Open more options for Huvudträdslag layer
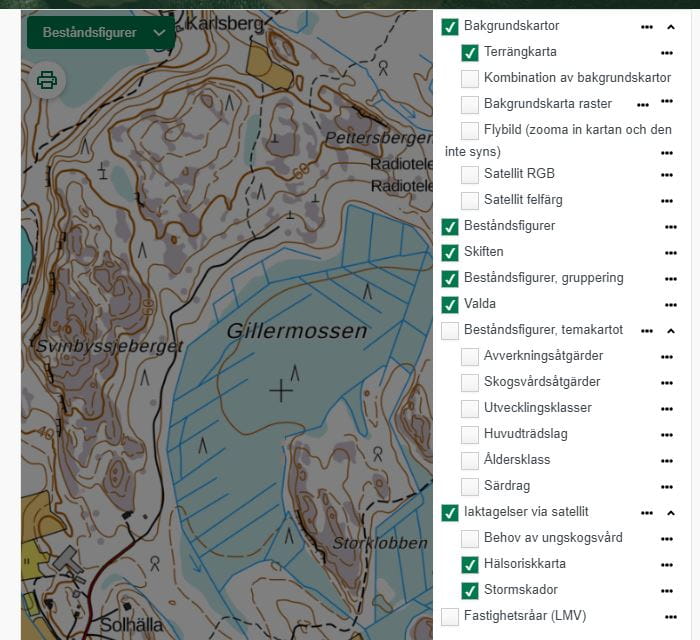Viewport: 700px width, 640px height. coord(667,434)
